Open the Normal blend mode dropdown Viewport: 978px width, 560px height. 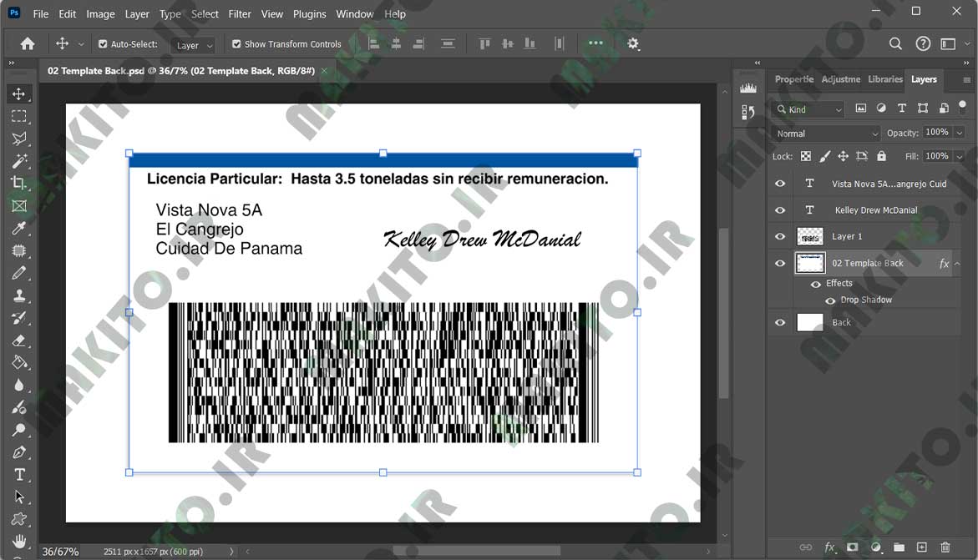826,134
